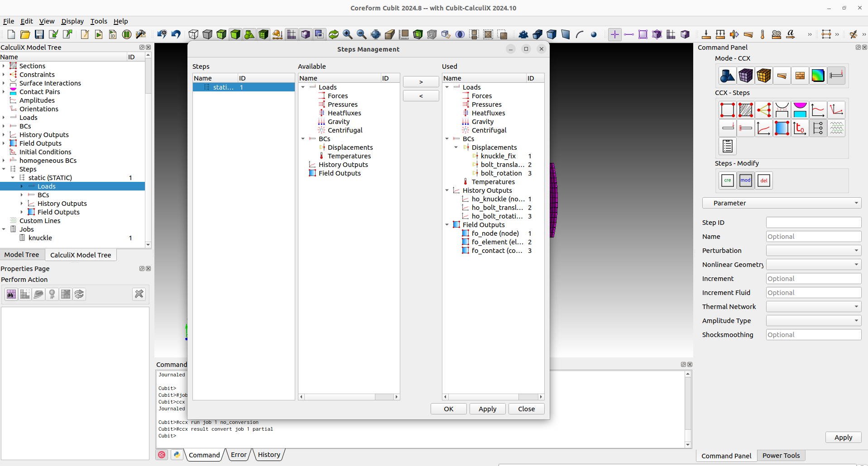Switch to the History tab in command area

click(269, 455)
